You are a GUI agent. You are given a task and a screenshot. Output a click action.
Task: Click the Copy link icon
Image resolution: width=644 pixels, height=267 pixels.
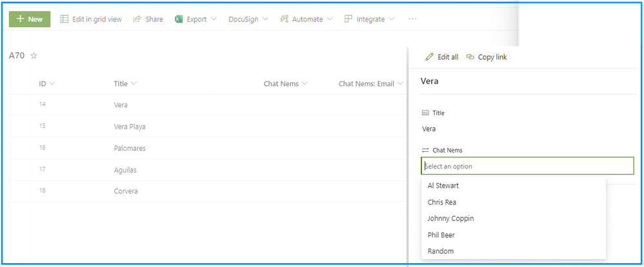pos(470,57)
